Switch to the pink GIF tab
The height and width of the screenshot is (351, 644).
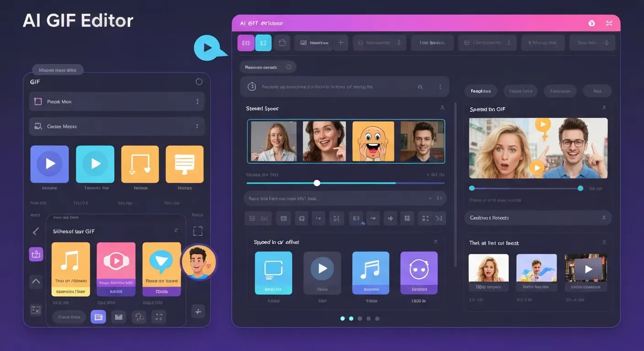[x=245, y=43]
